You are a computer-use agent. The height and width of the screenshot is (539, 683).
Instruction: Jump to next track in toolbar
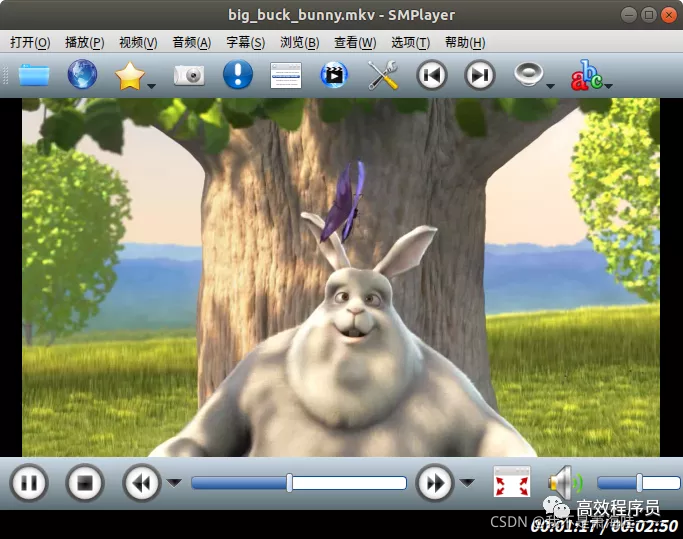pyautogui.click(x=480, y=75)
